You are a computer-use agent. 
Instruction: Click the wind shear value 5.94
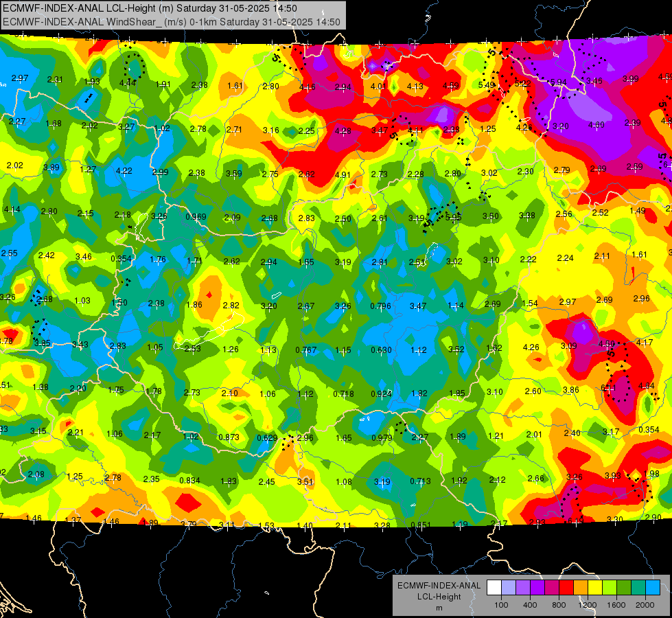[x=559, y=82]
